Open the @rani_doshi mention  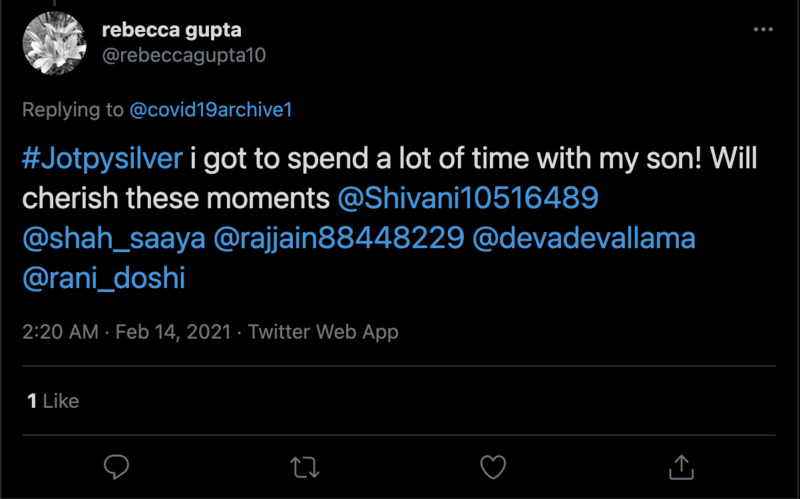[x=103, y=278]
